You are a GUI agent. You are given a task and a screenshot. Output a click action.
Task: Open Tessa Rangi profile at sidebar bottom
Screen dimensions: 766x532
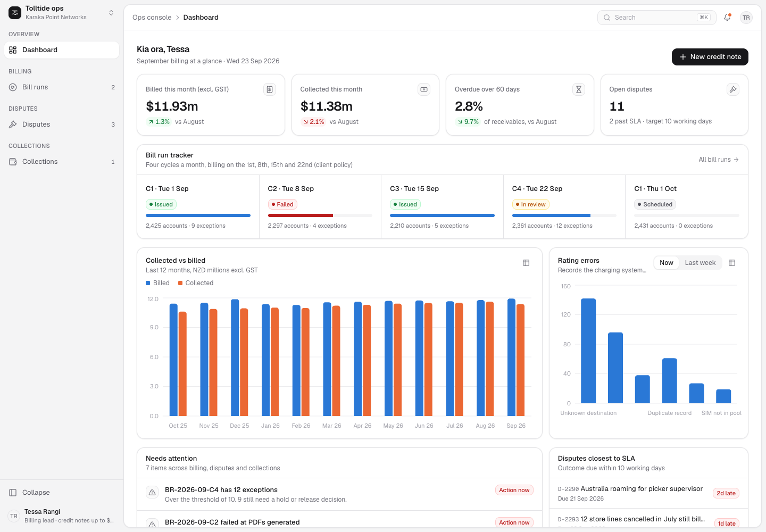pos(62,516)
